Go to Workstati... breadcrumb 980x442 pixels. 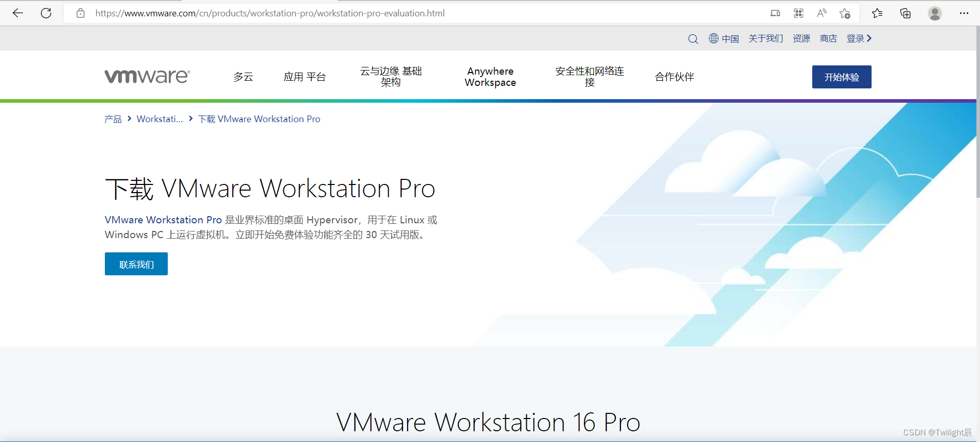[160, 119]
